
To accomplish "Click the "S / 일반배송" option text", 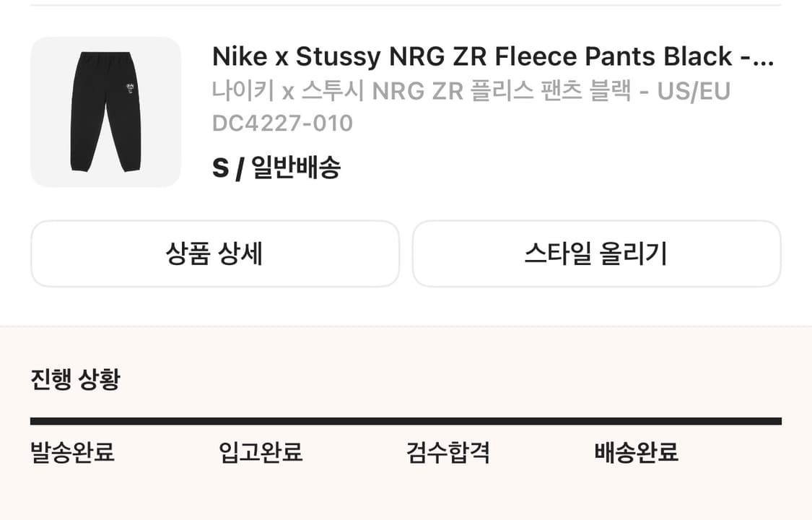I will coord(278,168).
